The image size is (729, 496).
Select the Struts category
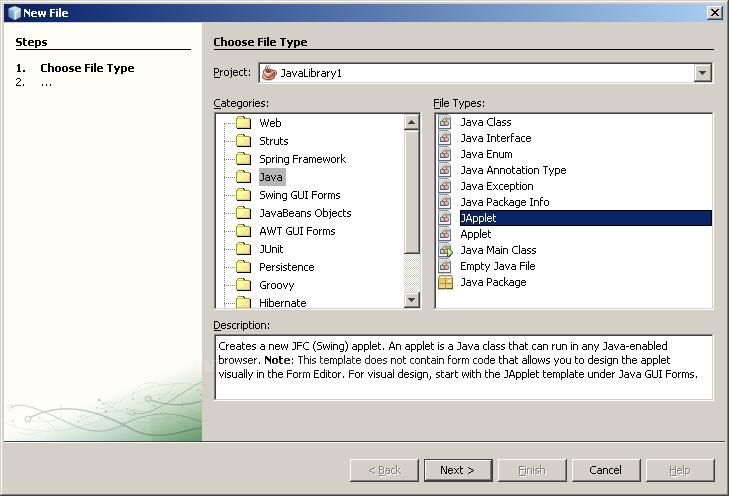pyautogui.click(x=274, y=141)
